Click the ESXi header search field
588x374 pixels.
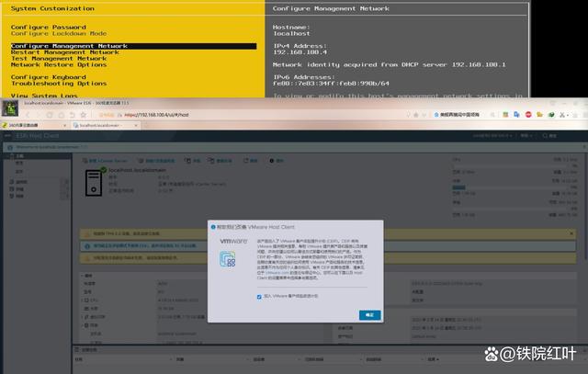pos(549,136)
